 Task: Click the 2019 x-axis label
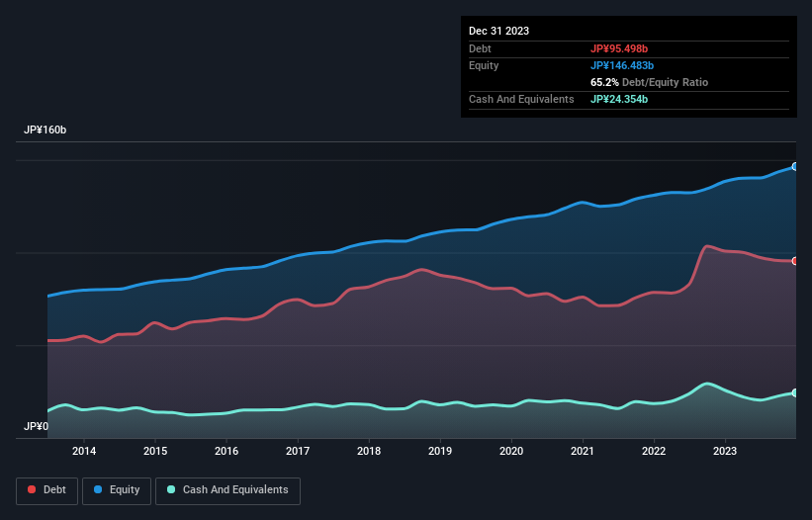point(440,451)
